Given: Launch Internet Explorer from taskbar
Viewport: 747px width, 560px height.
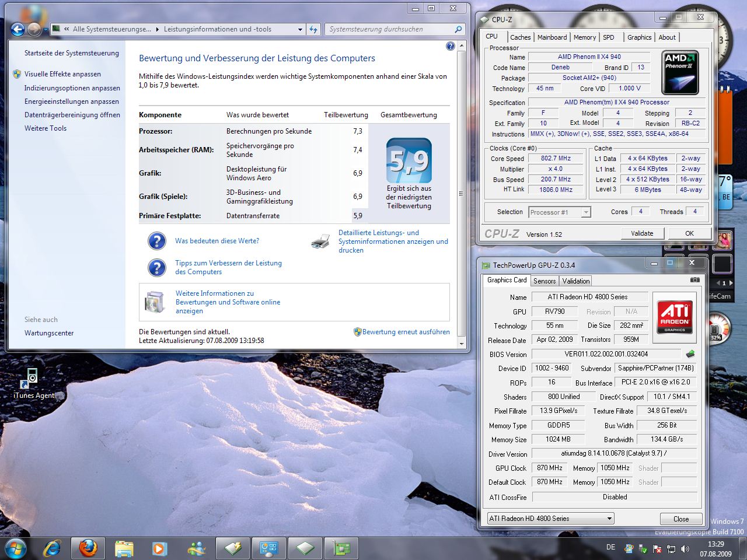Looking at the screenshot, I should pyautogui.click(x=52, y=548).
